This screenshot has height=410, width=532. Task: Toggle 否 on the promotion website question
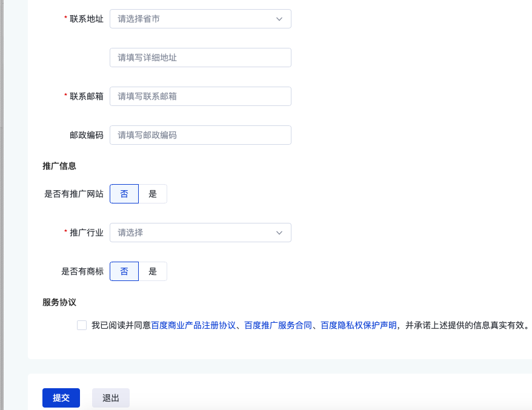(x=124, y=193)
